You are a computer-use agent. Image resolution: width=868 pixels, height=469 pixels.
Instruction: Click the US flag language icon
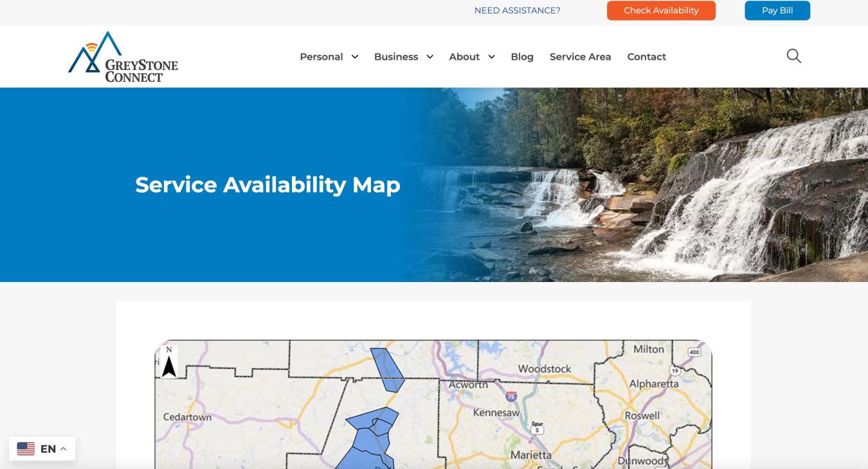click(26, 448)
